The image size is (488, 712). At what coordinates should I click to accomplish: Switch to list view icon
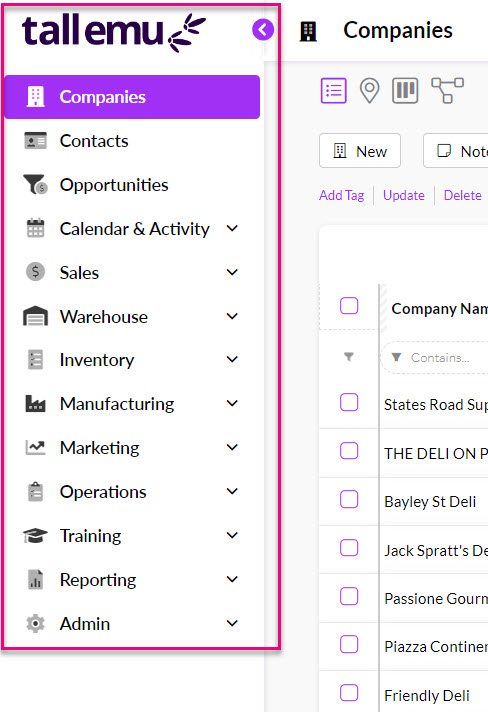[x=334, y=90]
